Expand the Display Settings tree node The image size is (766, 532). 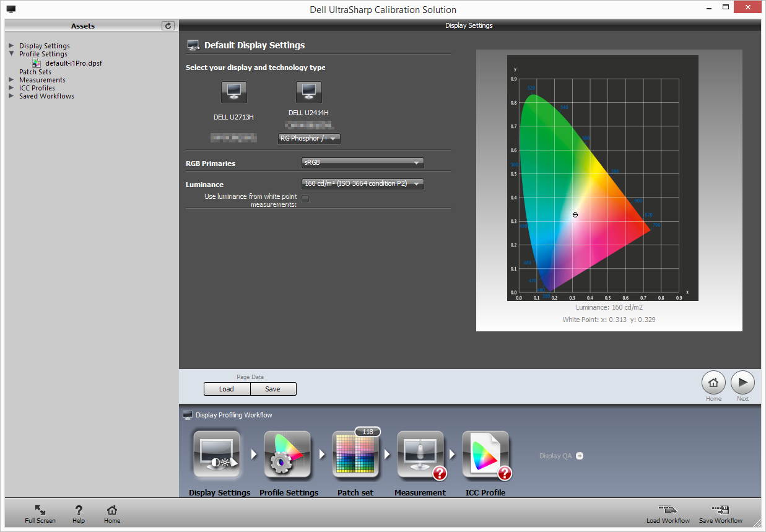(x=11, y=46)
